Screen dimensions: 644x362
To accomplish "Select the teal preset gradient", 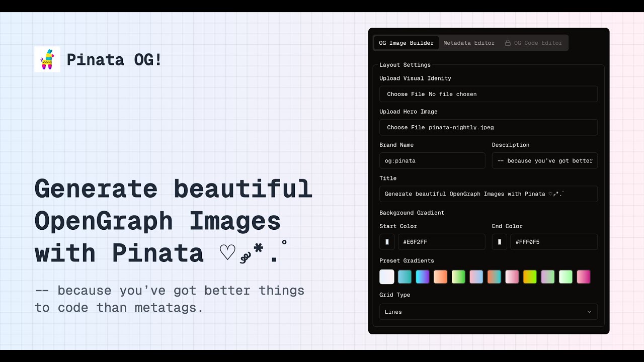I will pyautogui.click(x=405, y=277).
